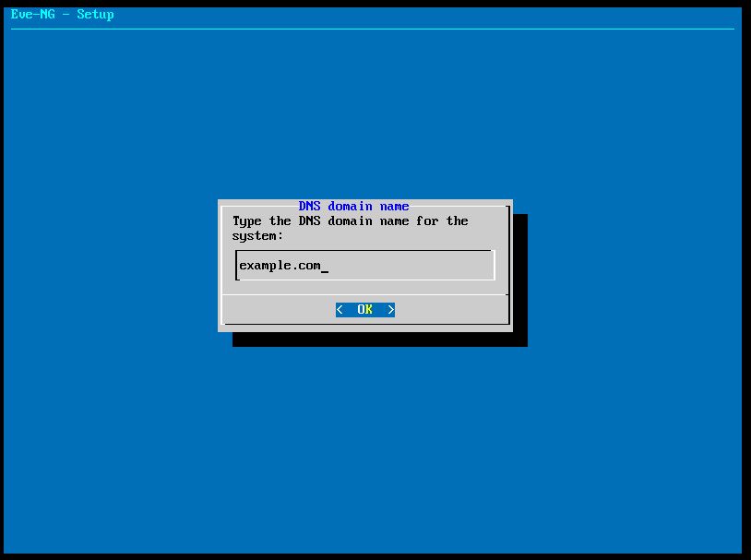
Task: Click the 'DNS domain name' dialog title
Action: [353, 206]
